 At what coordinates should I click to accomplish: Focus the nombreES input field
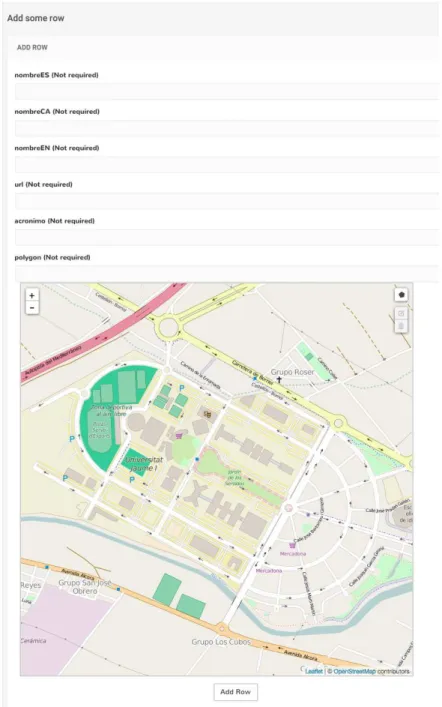pyautogui.click(x=227, y=91)
